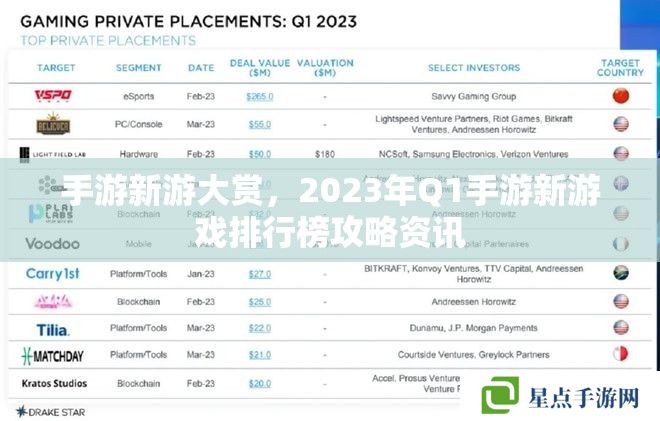Click the South Africa flag in the Carry1st row
Viewport: 660px width, 421px height.
(621, 273)
